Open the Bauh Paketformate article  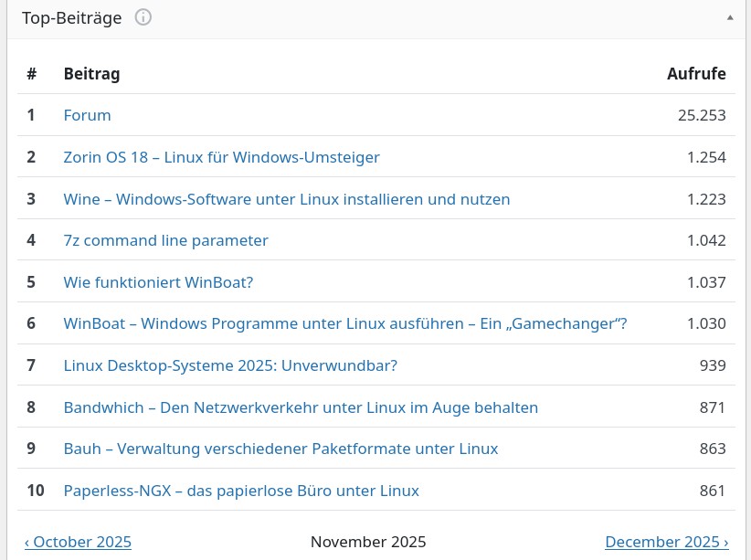coord(280,449)
